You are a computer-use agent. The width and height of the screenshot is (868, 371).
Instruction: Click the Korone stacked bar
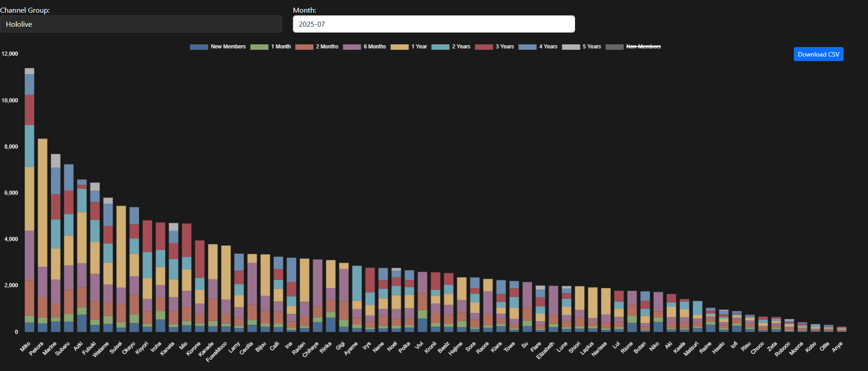[200, 286]
